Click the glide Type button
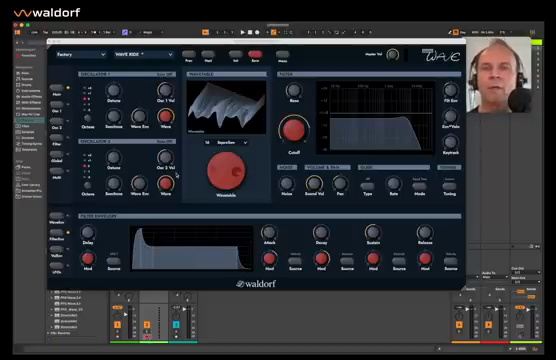Screen dimensions: 556x360 367,186
